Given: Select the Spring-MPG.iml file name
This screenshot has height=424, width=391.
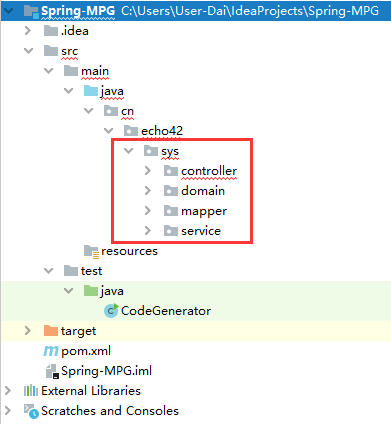Looking at the screenshot, I should tap(106, 371).
